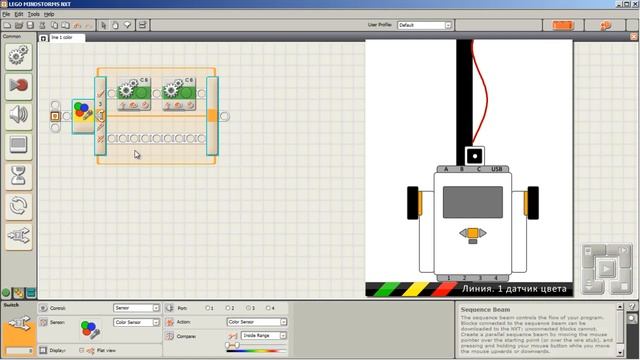The height and width of the screenshot is (360, 640).
Task: Switch to Custom palette tab
Action: [31, 293]
